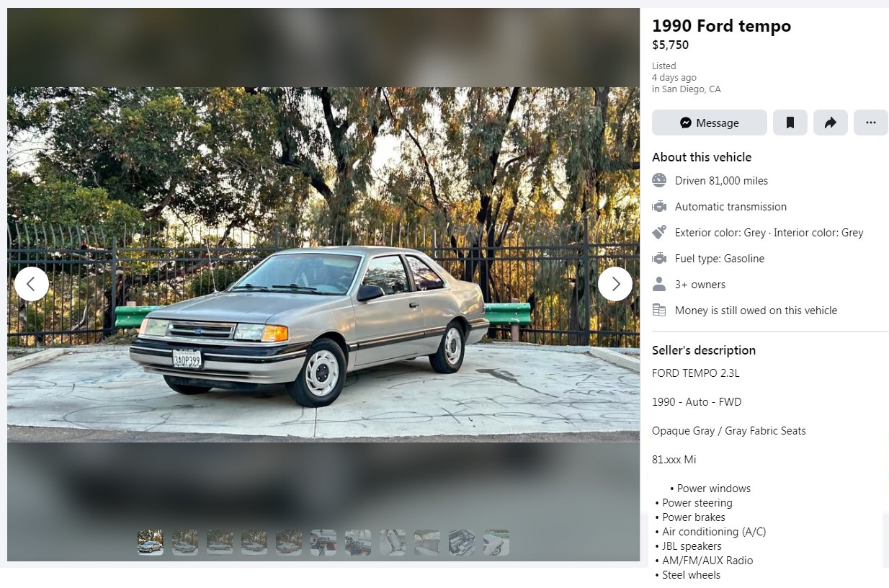Open the tenth engine bay thumbnail

click(462, 543)
